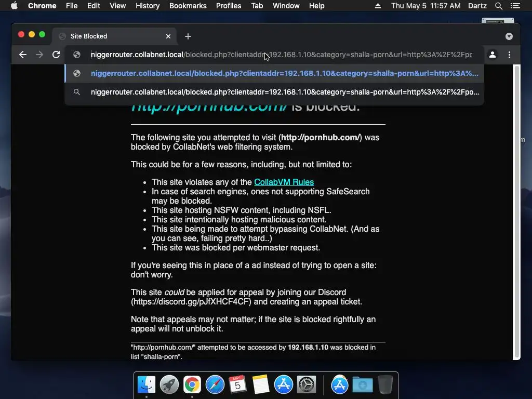Open the Apple menu
The image size is (532, 399).
[14, 6]
